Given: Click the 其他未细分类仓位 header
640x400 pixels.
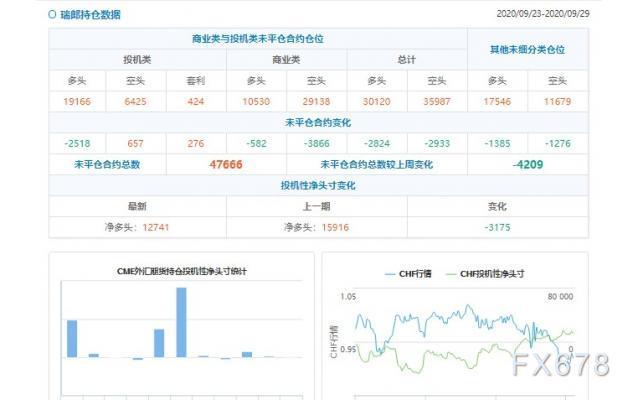Looking at the screenshot, I should click(x=527, y=49).
